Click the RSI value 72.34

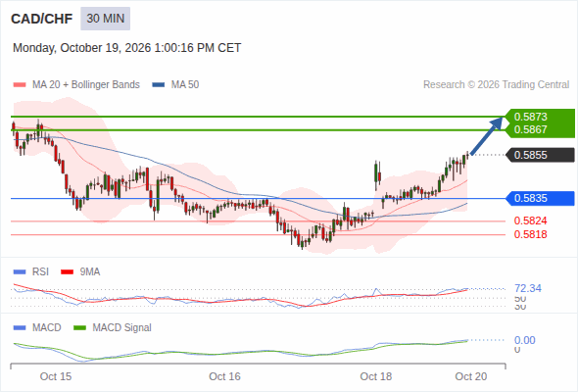point(528,288)
